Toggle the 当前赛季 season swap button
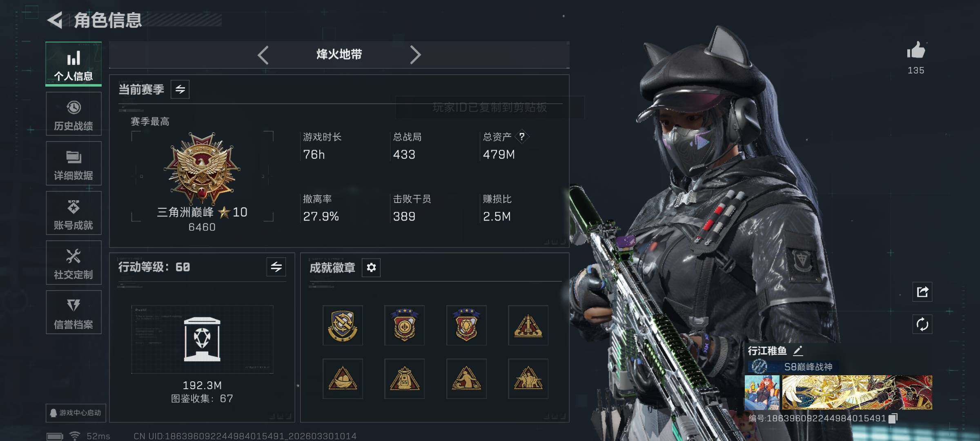This screenshot has height=441, width=980. pos(180,89)
